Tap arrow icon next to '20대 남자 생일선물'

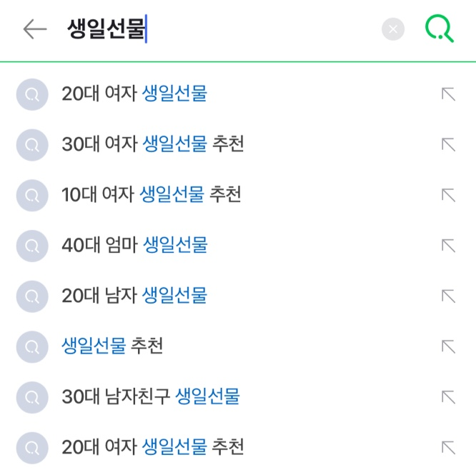[448, 296]
